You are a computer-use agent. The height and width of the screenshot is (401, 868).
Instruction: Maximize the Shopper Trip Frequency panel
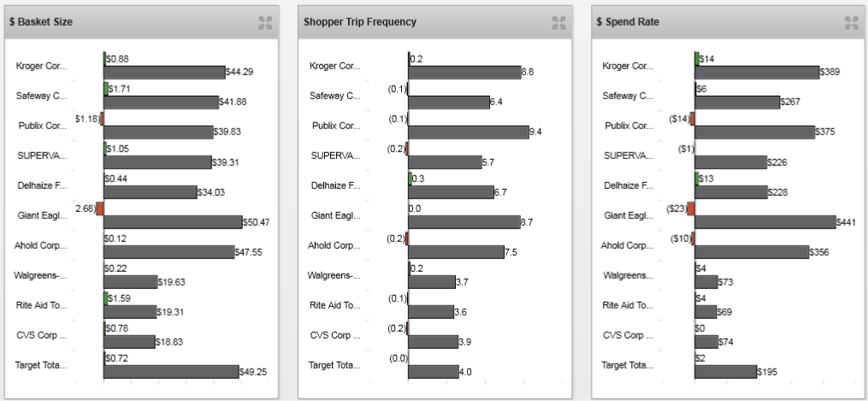(559, 21)
